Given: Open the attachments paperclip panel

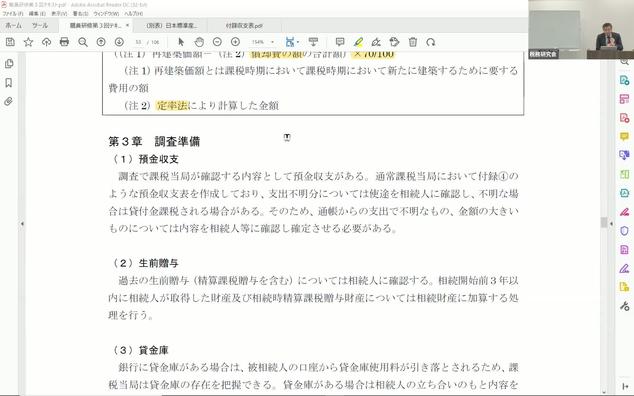Looking at the screenshot, I should 8,101.
